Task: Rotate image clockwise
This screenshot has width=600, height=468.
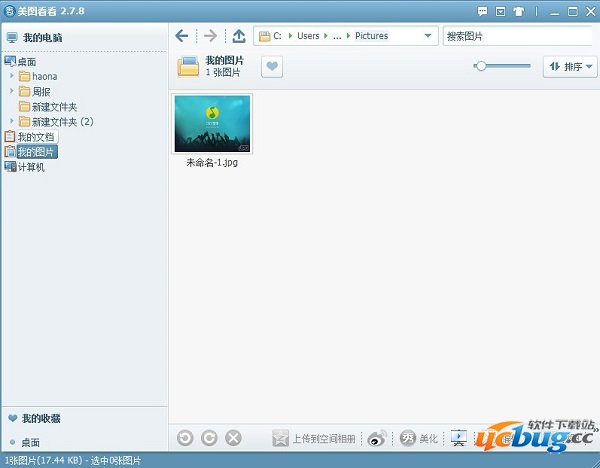Action: coord(209,438)
